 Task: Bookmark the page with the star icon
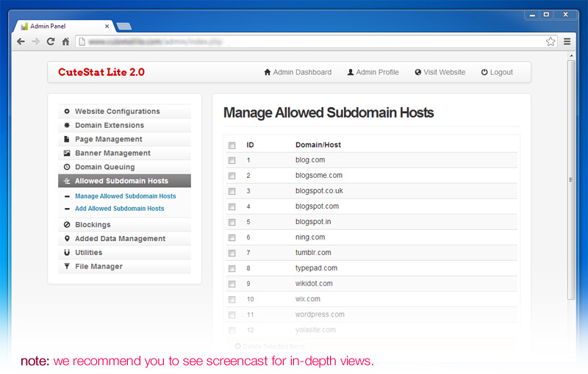point(550,42)
